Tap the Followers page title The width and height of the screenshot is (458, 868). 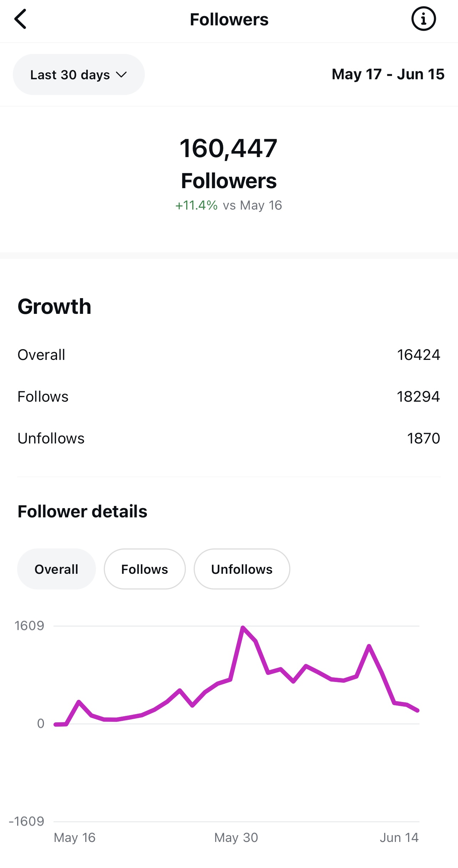coord(229,20)
